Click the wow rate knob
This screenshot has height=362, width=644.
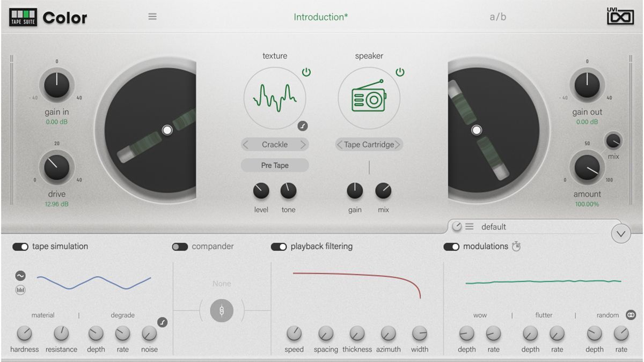pos(493,334)
